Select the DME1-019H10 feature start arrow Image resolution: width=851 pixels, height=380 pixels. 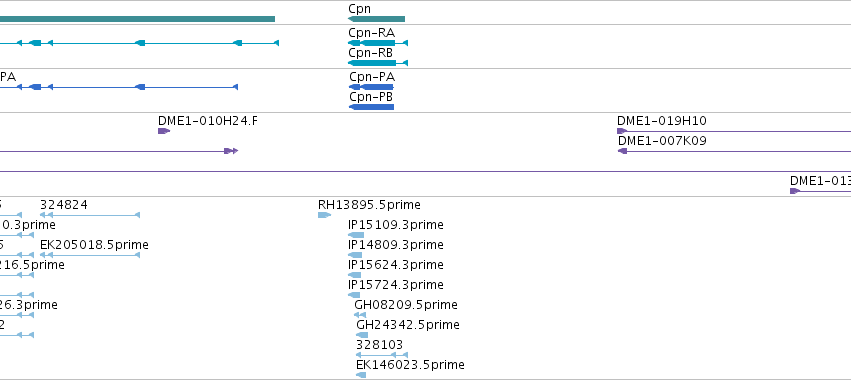[x=622, y=131]
